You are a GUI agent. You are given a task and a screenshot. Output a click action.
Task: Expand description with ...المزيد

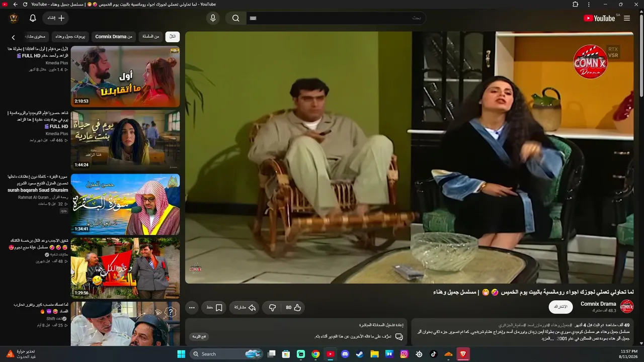(547, 339)
